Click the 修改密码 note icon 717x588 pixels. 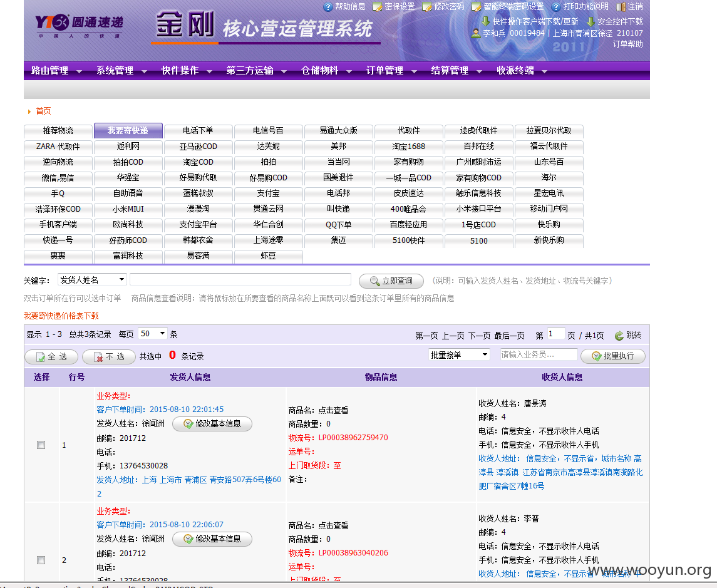click(426, 7)
